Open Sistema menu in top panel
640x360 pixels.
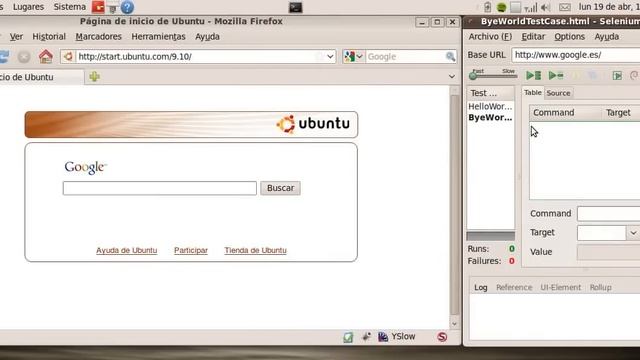(x=69, y=7)
